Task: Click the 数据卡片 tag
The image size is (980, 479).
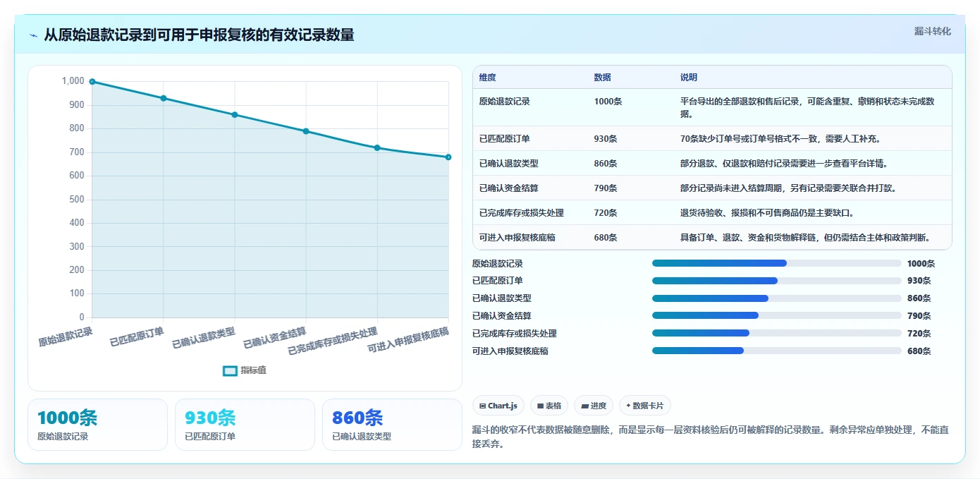Action: 645,406
